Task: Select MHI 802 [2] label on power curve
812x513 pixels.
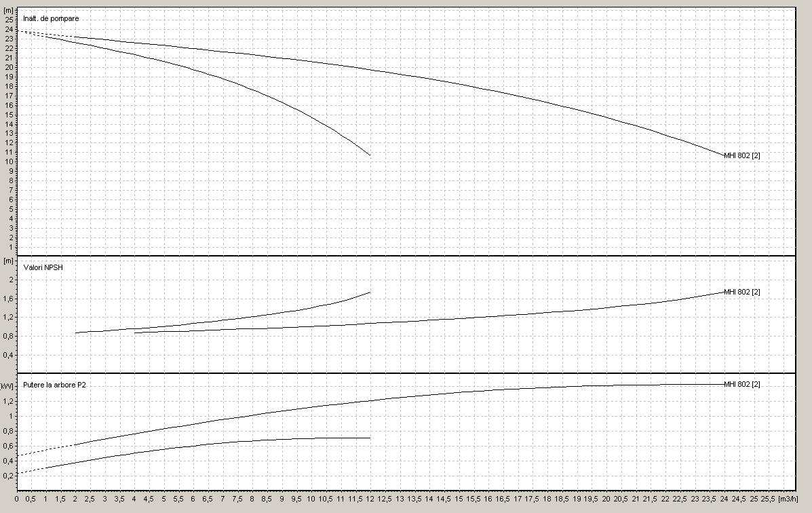Action: pos(742,384)
